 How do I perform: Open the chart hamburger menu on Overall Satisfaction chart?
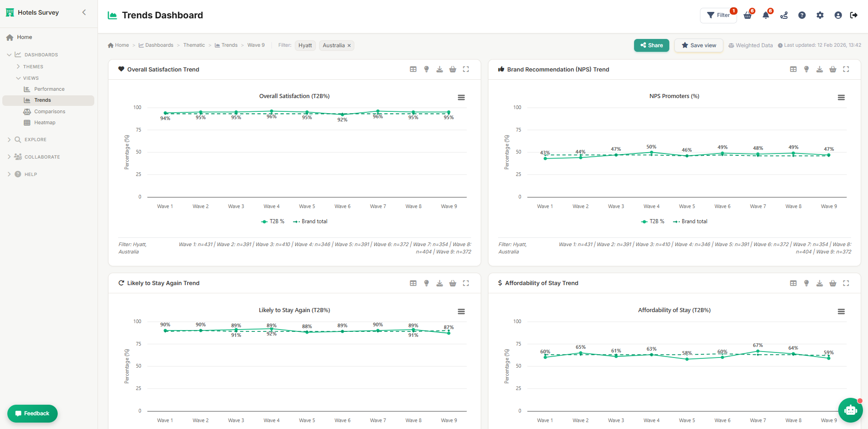461,97
